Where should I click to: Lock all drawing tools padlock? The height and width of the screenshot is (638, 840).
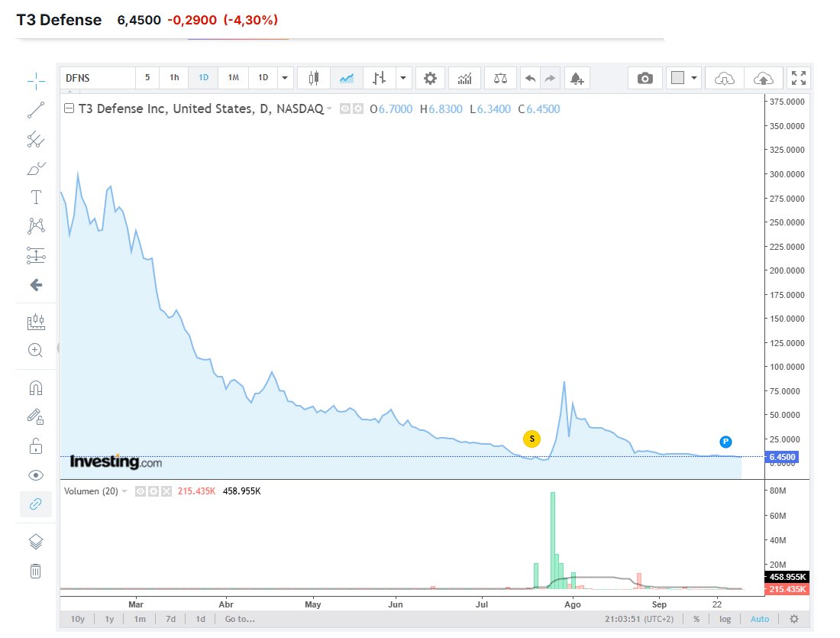(35, 446)
